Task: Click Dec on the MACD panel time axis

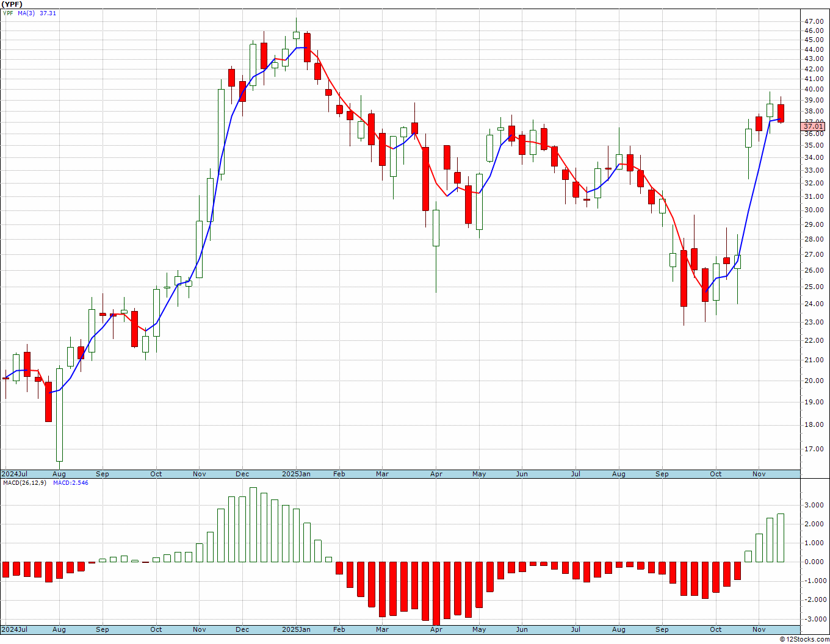Action: tap(242, 629)
